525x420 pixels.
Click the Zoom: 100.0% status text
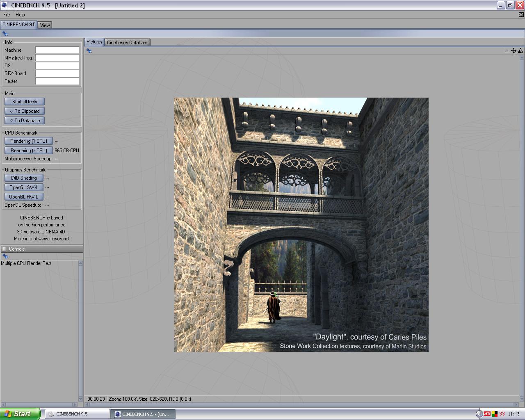(x=122, y=399)
